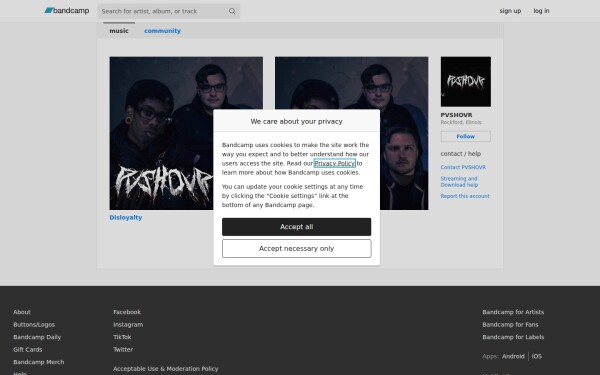Click the search magnifier icon

point(232,11)
